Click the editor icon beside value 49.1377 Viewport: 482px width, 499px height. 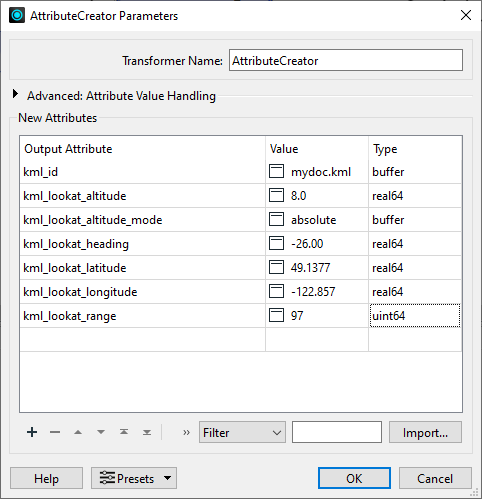click(276, 267)
